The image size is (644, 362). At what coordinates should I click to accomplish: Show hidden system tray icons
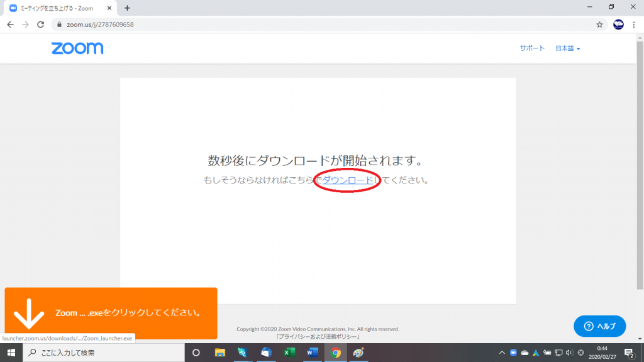click(x=501, y=353)
